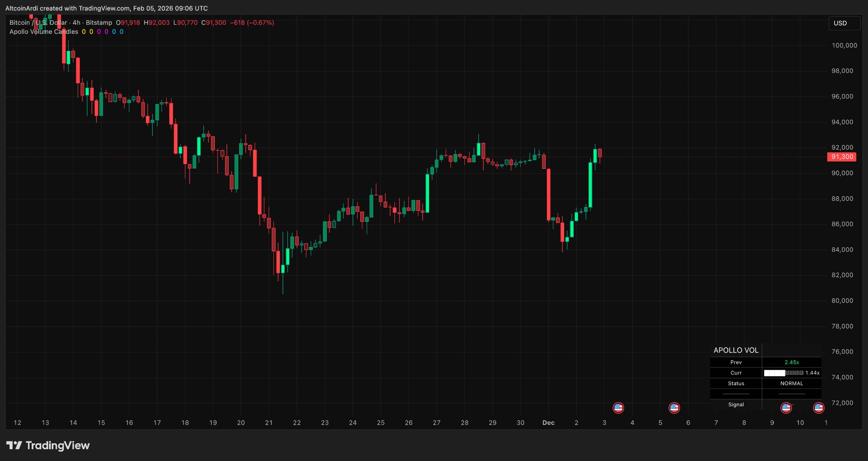Viewport: 868px width, 461px height.
Task: Click the US flag event between dates 5 and 6
Action: 674,408
